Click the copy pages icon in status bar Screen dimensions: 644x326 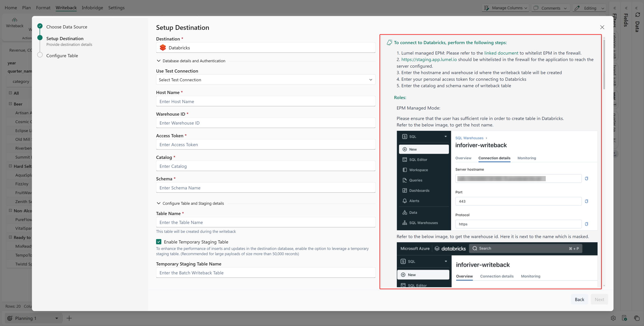tap(637, 318)
